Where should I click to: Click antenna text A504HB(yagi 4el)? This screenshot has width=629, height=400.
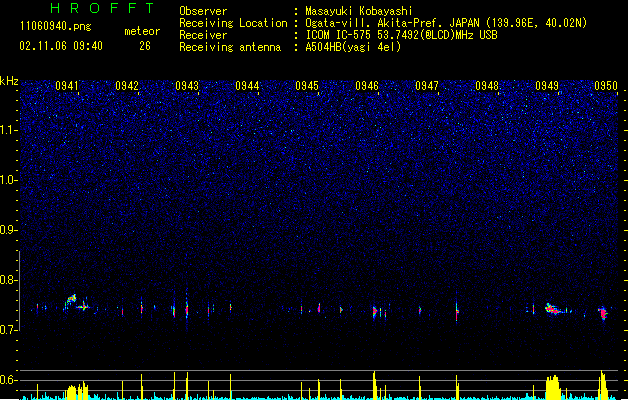(353, 47)
